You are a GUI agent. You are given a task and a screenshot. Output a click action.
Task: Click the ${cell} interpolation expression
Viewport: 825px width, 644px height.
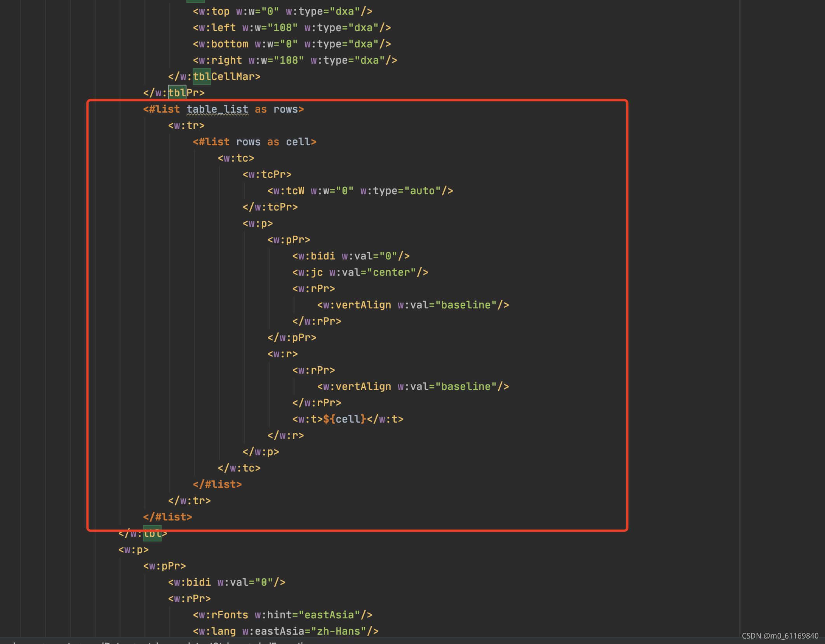(345, 419)
